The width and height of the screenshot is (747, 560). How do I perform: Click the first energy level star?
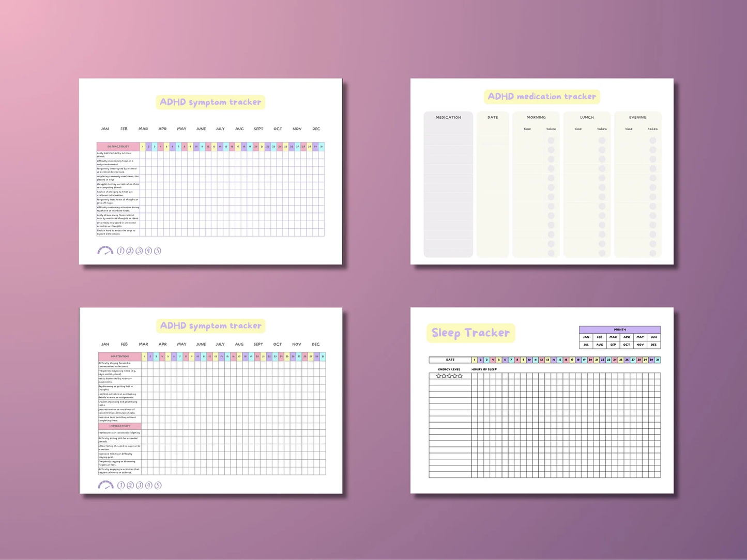pyautogui.click(x=438, y=376)
